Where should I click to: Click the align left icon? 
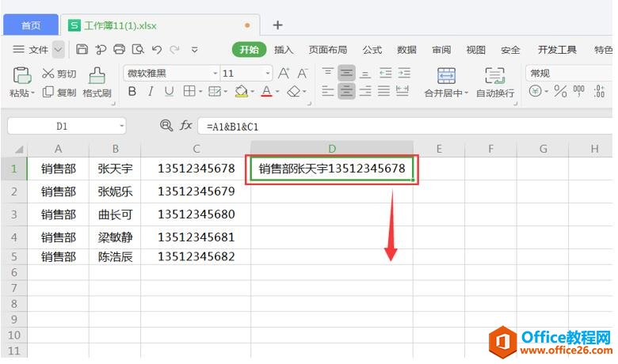327,91
